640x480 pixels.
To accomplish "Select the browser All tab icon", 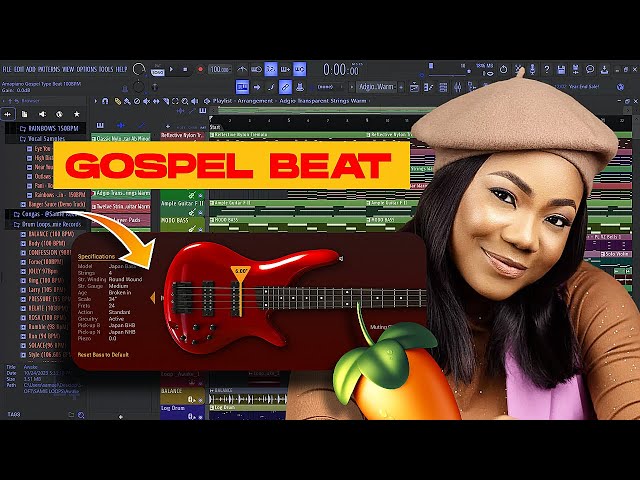I will (x=8, y=114).
